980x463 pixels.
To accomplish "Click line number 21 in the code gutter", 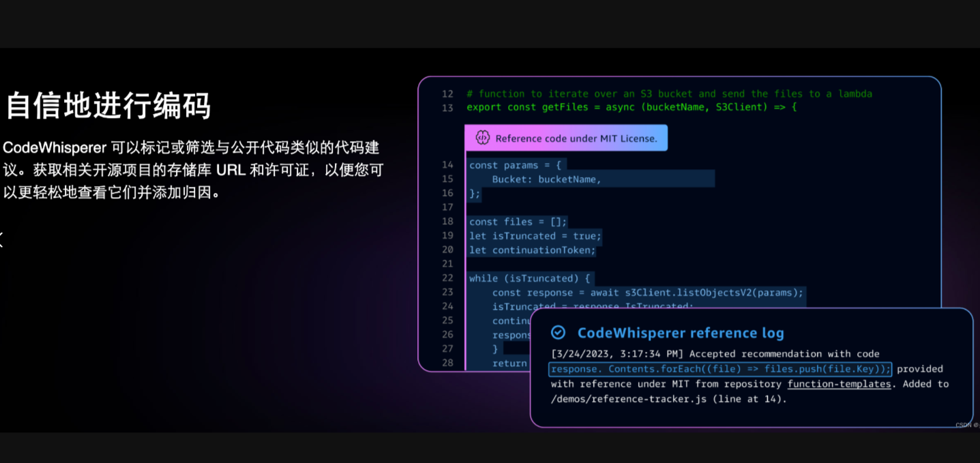I will click(x=447, y=264).
